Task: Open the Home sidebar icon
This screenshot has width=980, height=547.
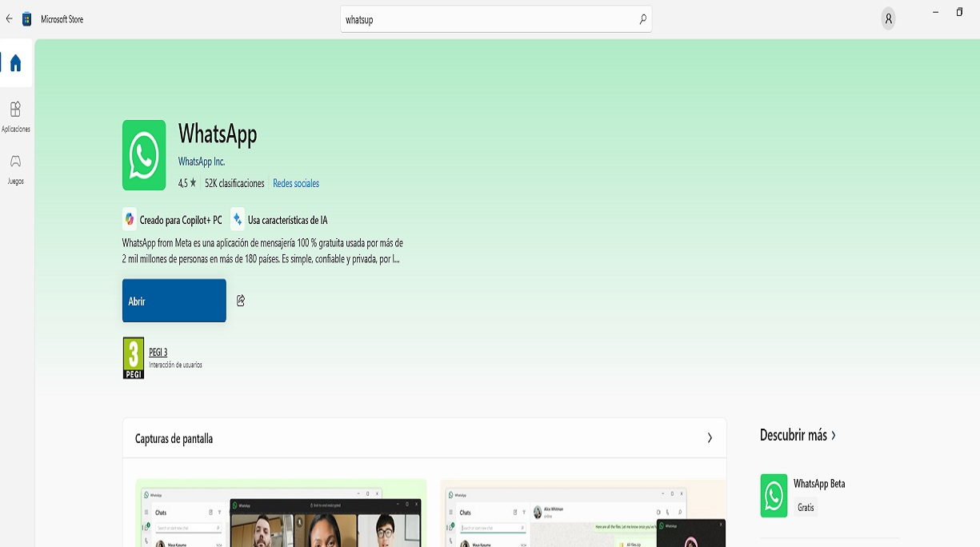Action: (15, 63)
